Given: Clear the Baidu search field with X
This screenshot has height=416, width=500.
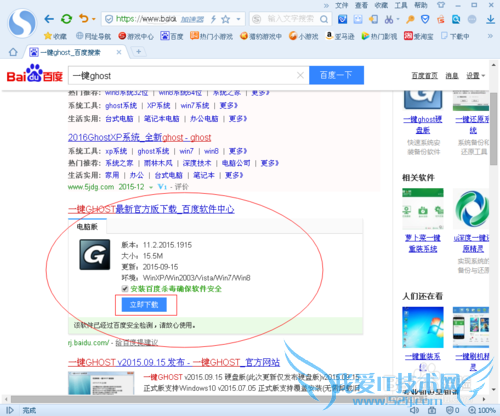Looking at the screenshot, I should [300, 76].
